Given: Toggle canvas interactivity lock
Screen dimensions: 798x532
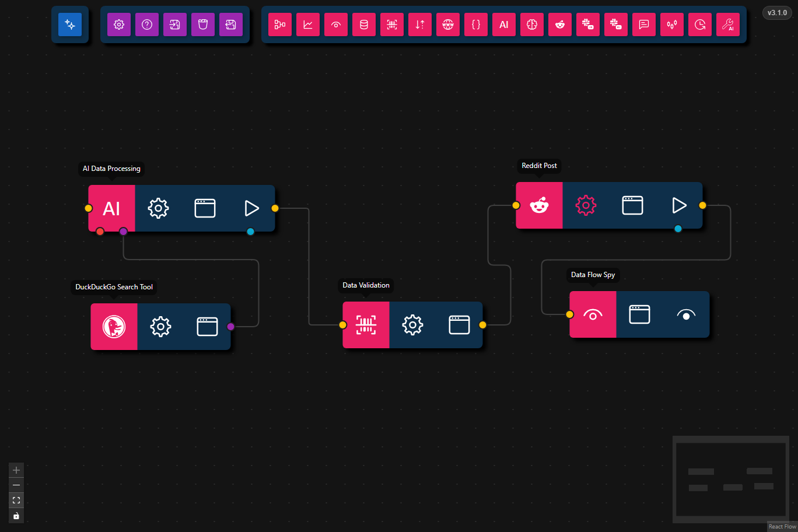Looking at the screenshot, I should tap(16, 516).
